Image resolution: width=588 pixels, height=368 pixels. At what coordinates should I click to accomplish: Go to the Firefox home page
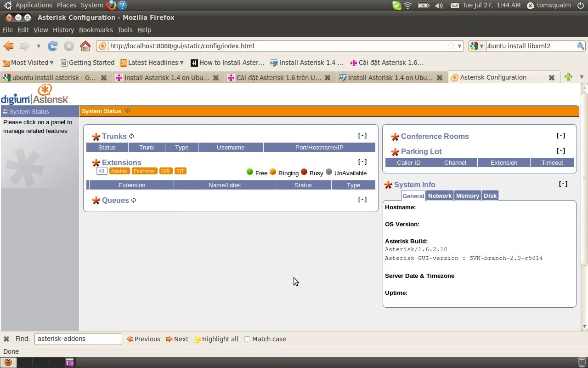click(x=85, y=46)
